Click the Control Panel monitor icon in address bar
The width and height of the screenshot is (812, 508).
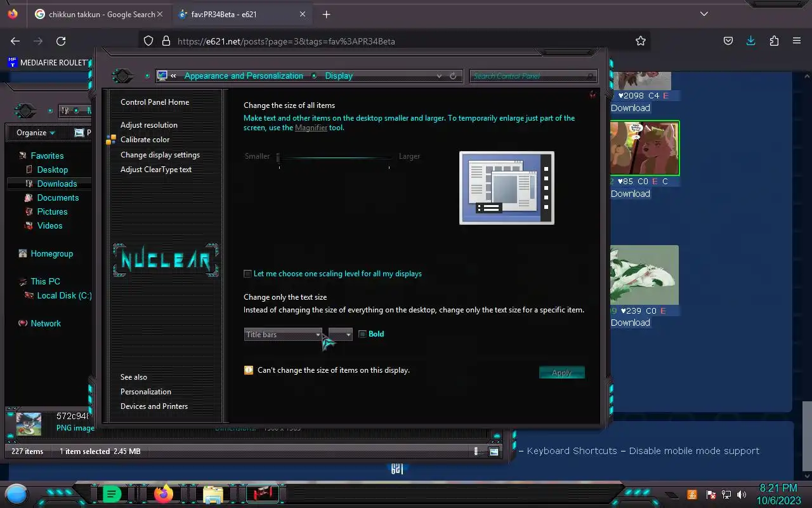tap(162, 76)
